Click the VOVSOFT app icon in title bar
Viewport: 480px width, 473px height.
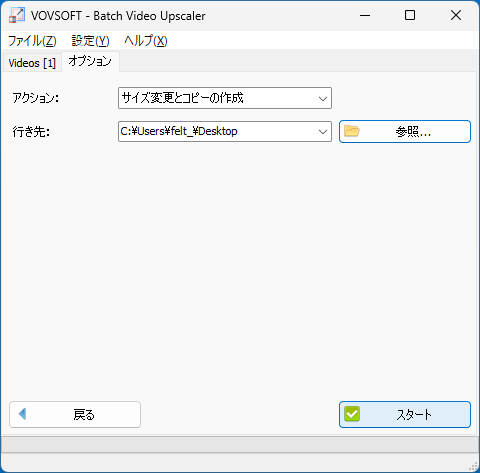click(17, 15)
